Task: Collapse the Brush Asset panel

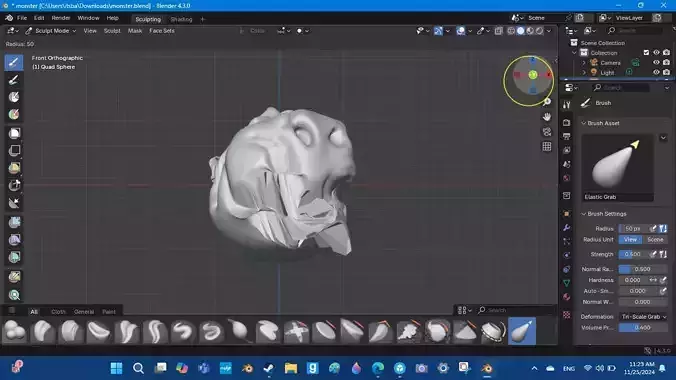Action: coord(583,123)
